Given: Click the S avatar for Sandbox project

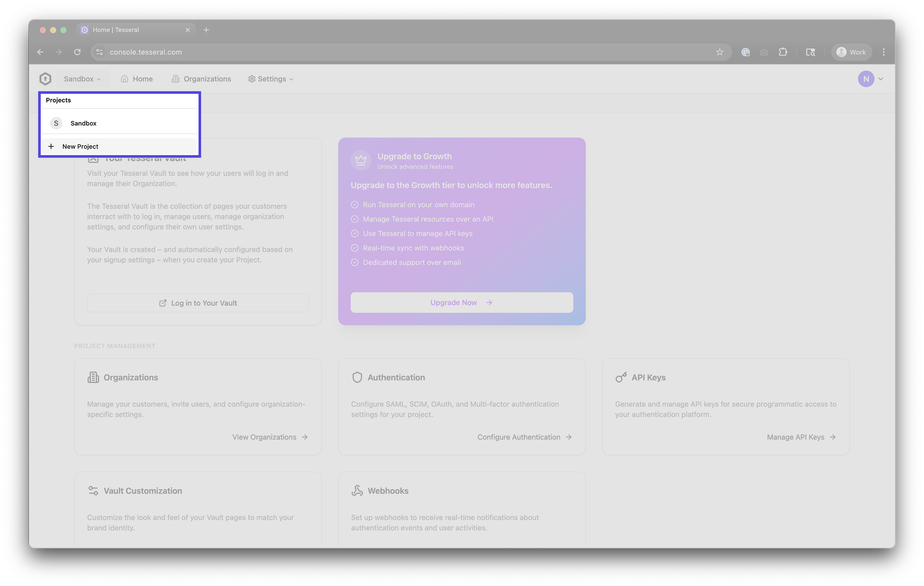Looking at the screenshot, I should coord(56,123).
